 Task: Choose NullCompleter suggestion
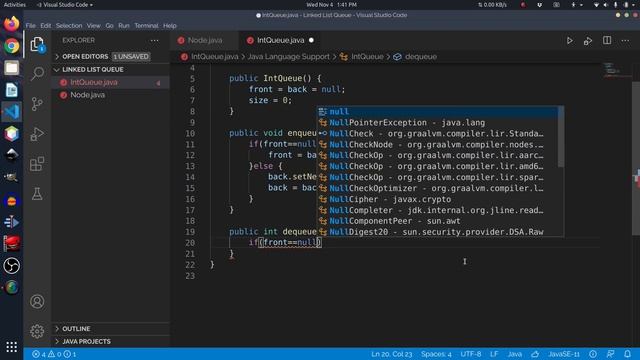point(438,211)
